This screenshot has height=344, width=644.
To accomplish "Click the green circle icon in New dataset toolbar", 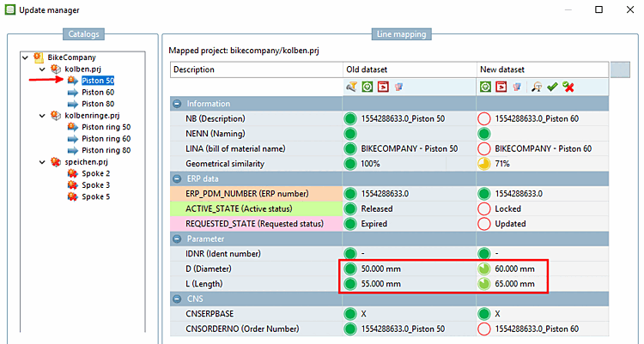I will point(485,87).
